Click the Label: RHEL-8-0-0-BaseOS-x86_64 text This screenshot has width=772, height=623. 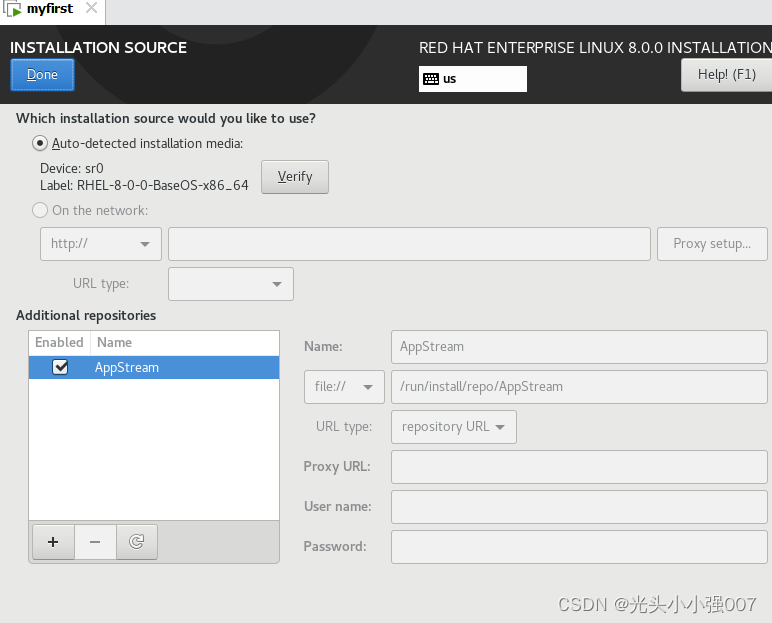[x=144, y=185]
